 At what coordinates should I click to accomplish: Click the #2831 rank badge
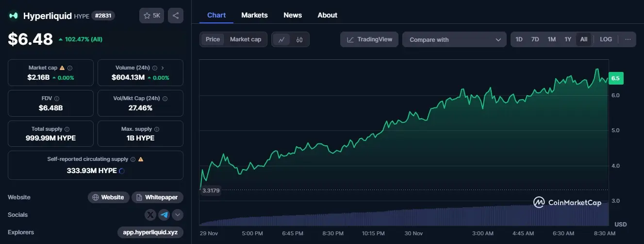[103, 16]
